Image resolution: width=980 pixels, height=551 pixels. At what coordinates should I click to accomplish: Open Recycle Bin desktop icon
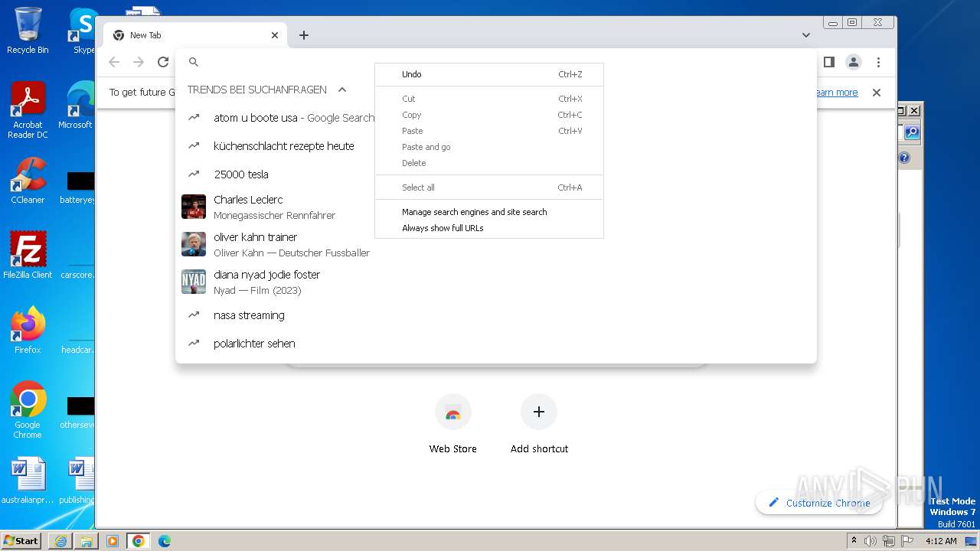coord(28,31)
